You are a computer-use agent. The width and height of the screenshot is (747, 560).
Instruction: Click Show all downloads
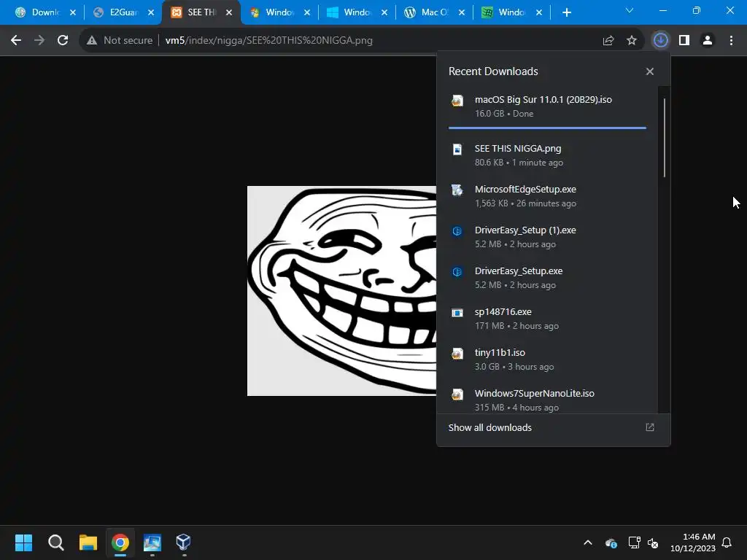(x=489, y=427)
